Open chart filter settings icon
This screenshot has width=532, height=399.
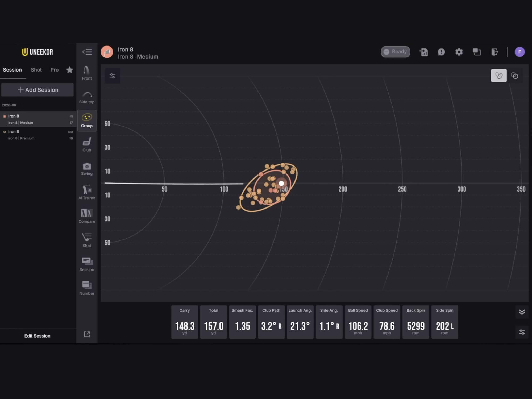[112, 76]
